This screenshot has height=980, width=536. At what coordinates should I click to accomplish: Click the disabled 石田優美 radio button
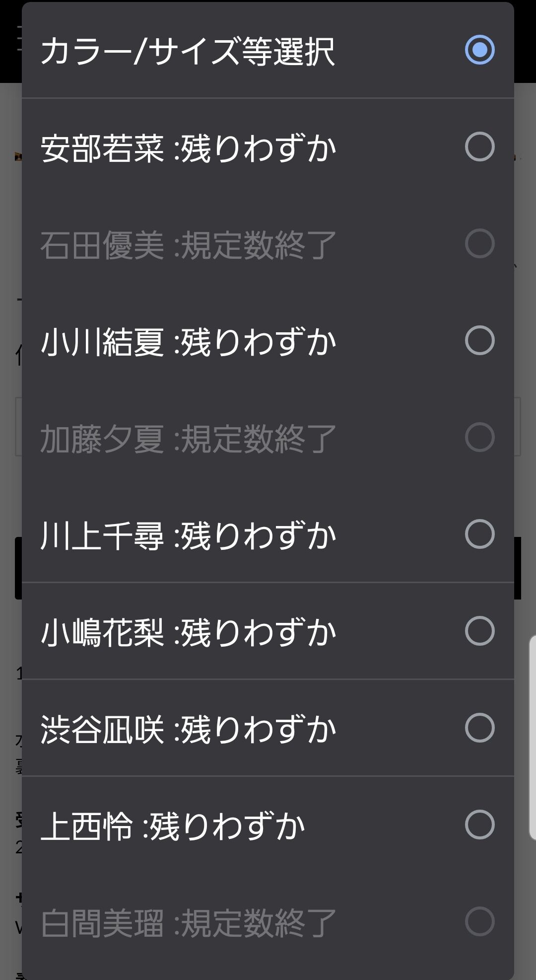[x=479, y=243]
